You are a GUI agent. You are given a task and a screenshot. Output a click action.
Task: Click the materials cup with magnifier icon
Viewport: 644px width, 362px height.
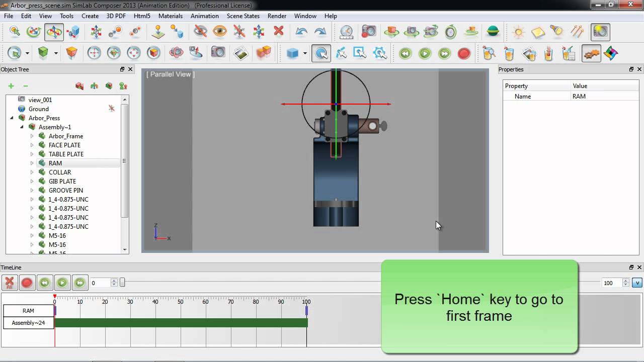(489, 53)
